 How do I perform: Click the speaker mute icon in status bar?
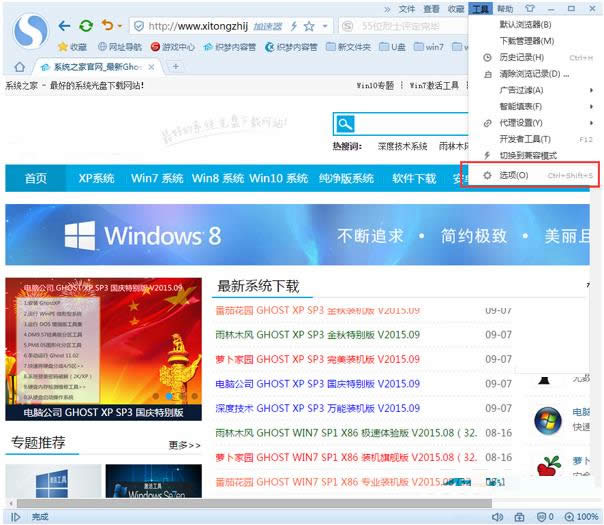(497, 517)
